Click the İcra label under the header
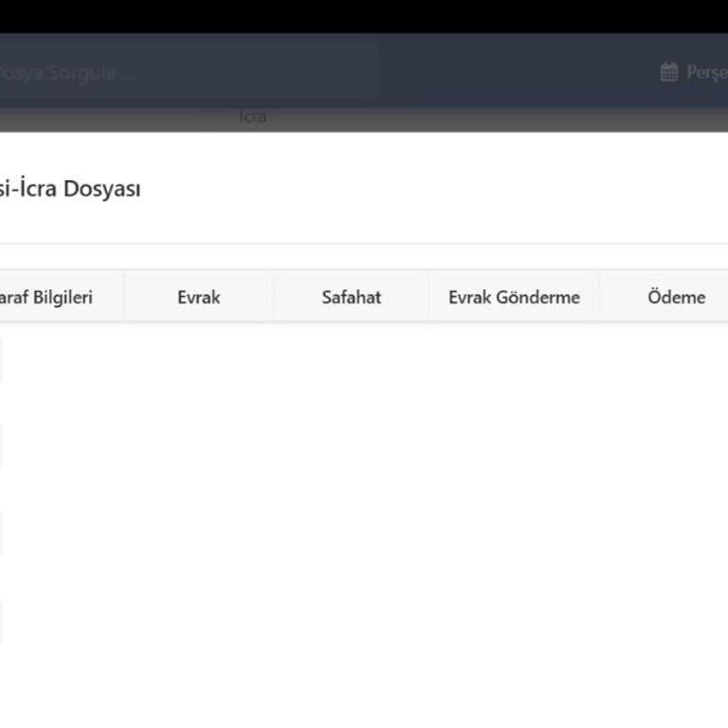The image size is (728, 728). point(253,117)
